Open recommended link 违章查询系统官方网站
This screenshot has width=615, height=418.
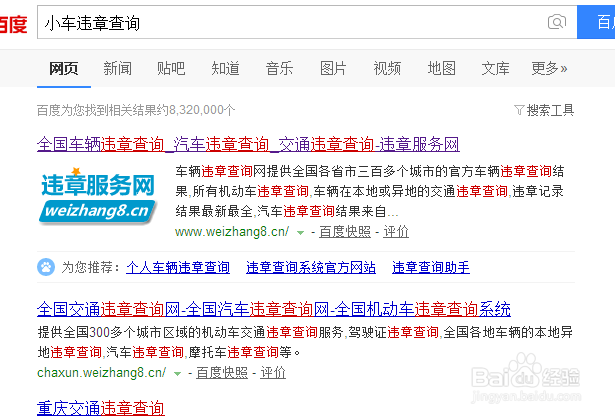coord(311,267)
